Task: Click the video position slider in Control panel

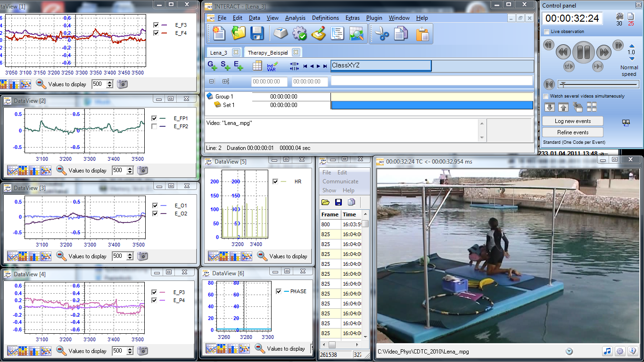Action: [598, 84]
